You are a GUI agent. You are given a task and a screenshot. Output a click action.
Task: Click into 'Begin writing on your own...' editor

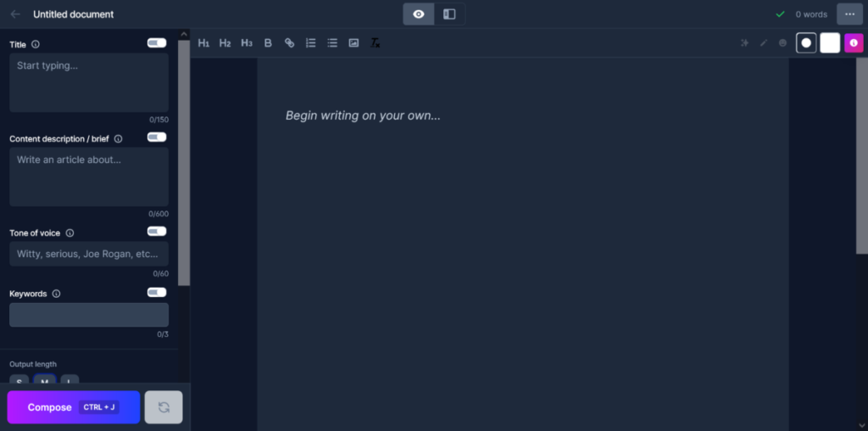click(x=363, y=115)
